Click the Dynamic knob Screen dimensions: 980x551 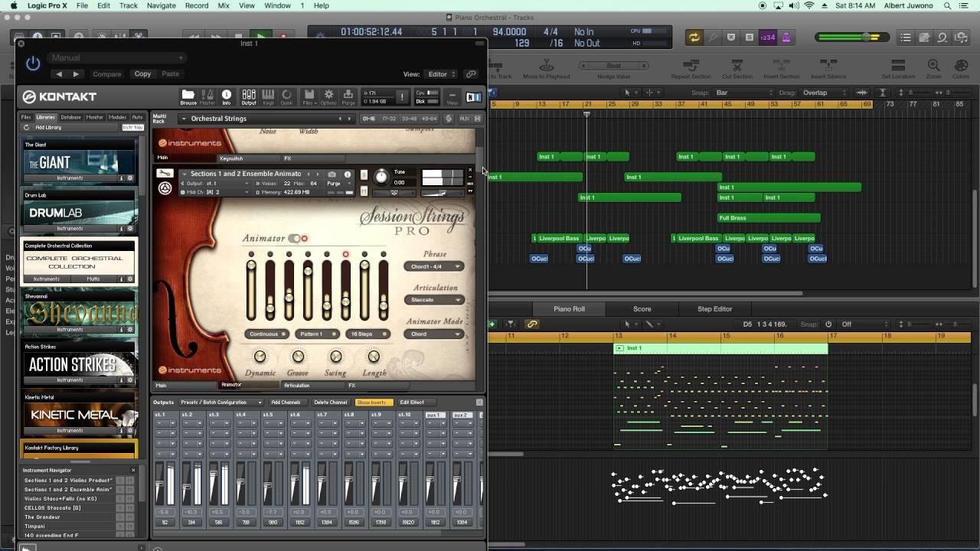(x=260, y=357)
